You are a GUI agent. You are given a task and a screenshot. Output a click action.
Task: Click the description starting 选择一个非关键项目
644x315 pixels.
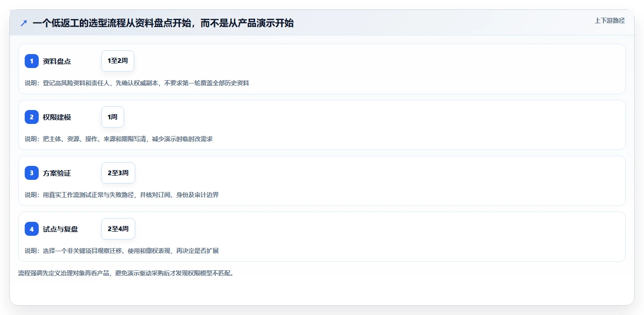[x=122, y=251]
